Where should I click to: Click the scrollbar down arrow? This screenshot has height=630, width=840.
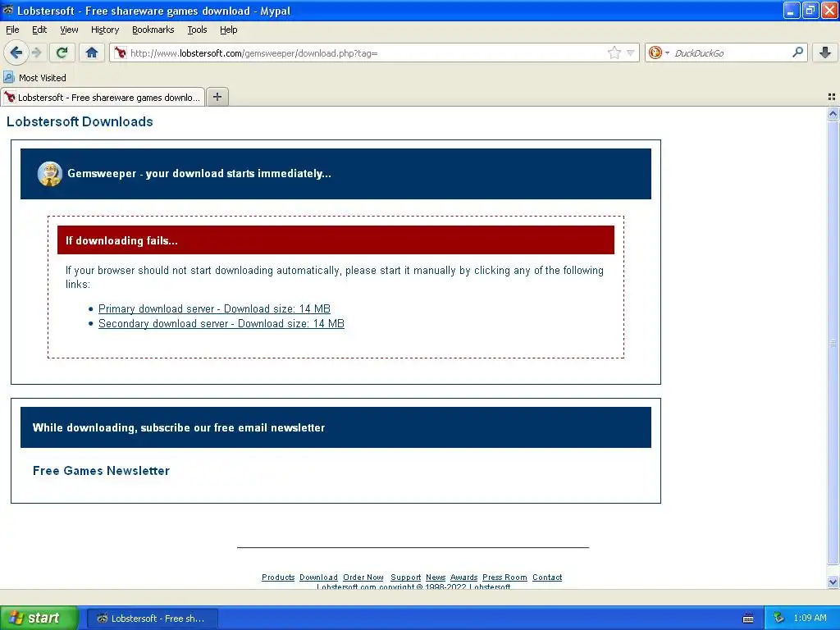[x=833, y=582]
